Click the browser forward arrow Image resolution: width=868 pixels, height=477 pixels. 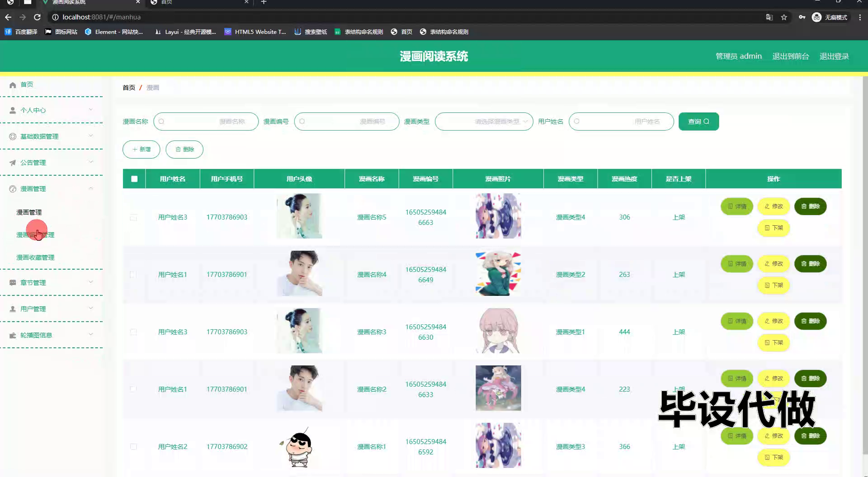coord(23,17)
